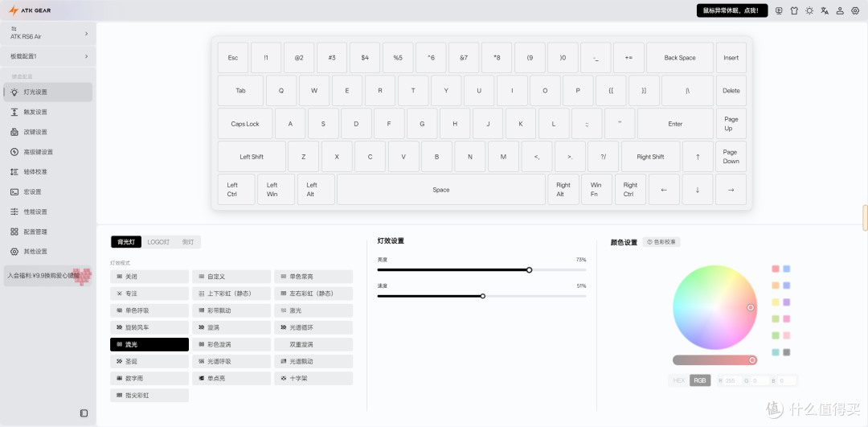Select the 专注 lighting mode

point(149,294)
